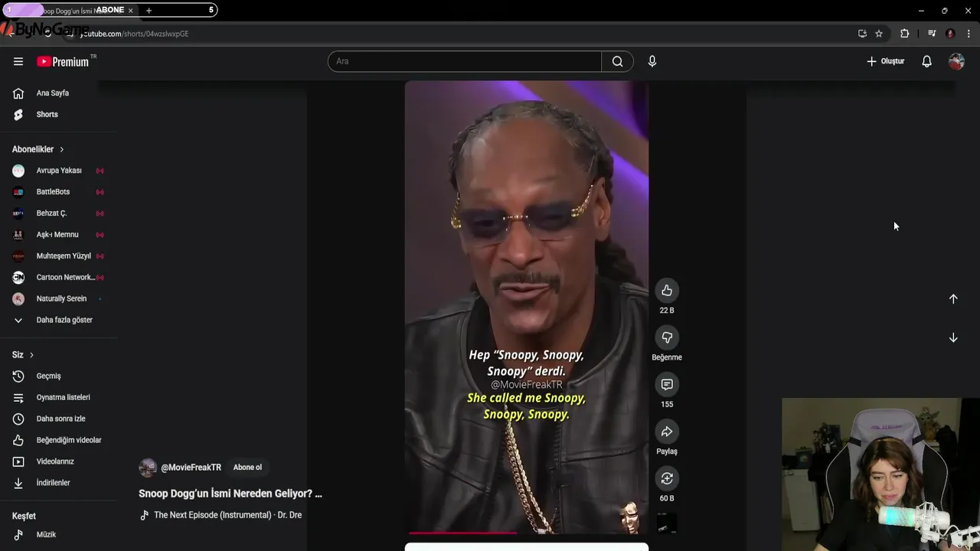980x551 pixels.
Task: Click the Oluştur create button
Action: pos(885,61)
